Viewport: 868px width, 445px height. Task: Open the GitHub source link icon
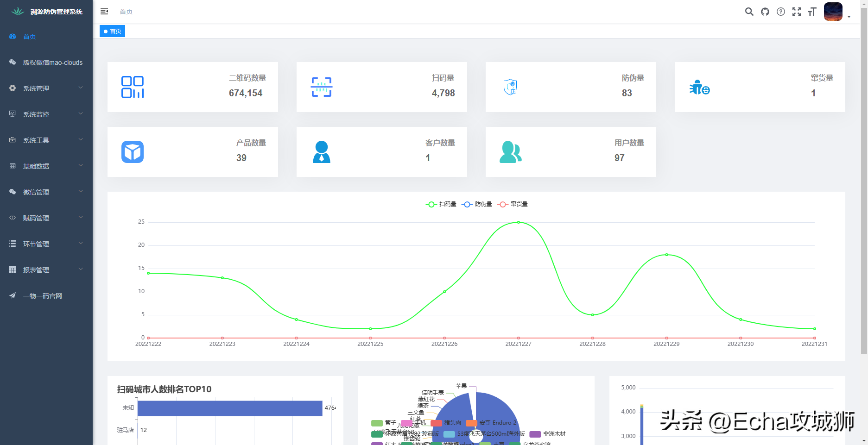[765, 12]
